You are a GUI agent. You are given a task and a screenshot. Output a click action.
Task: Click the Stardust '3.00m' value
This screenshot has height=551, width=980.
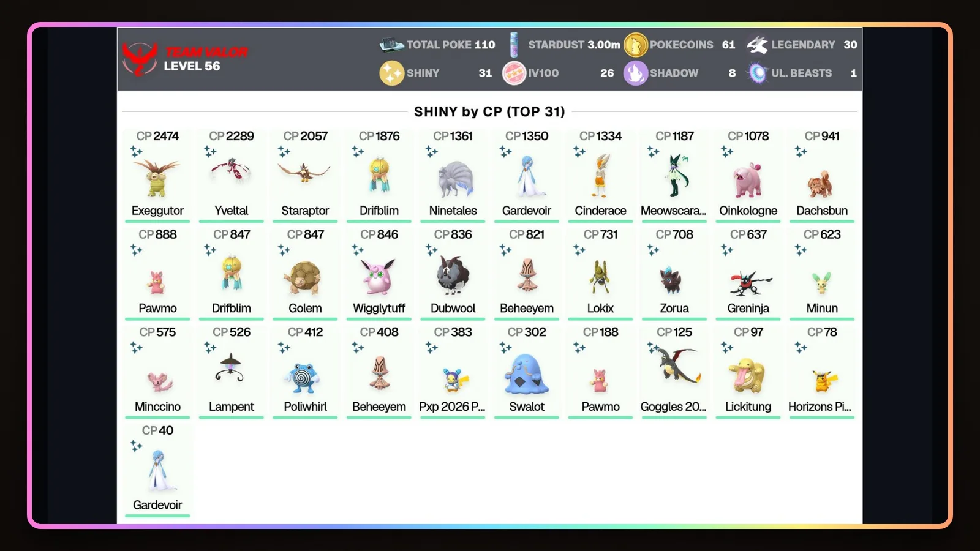point(604,45)
